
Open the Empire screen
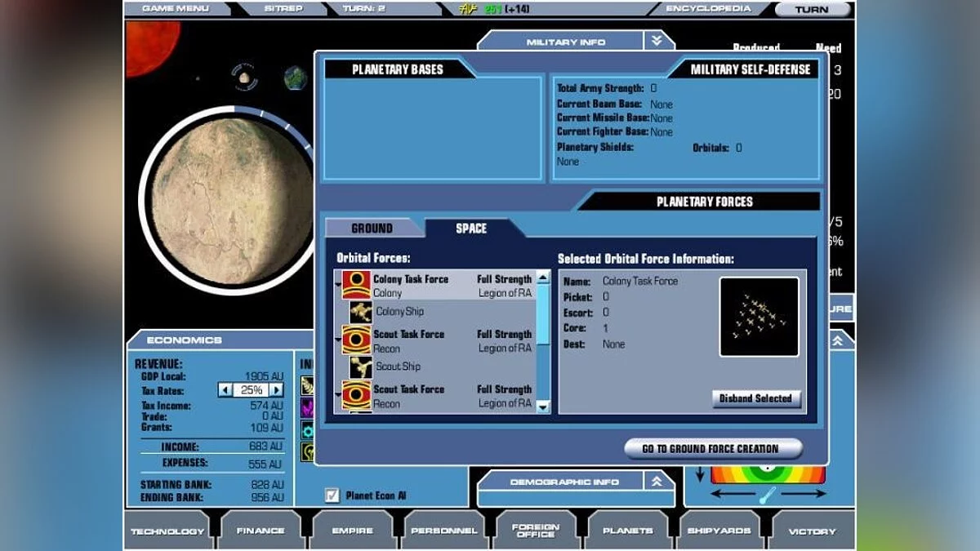click(352, 531)
